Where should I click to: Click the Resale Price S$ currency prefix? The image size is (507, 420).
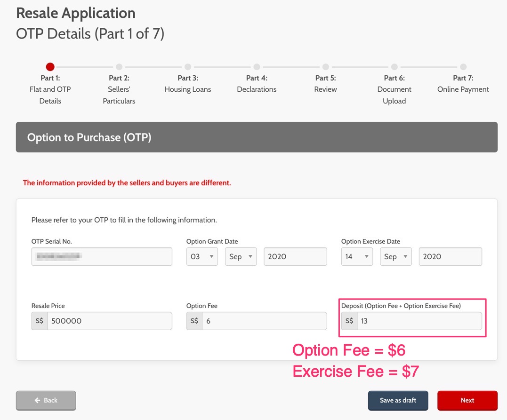[40, 321]
